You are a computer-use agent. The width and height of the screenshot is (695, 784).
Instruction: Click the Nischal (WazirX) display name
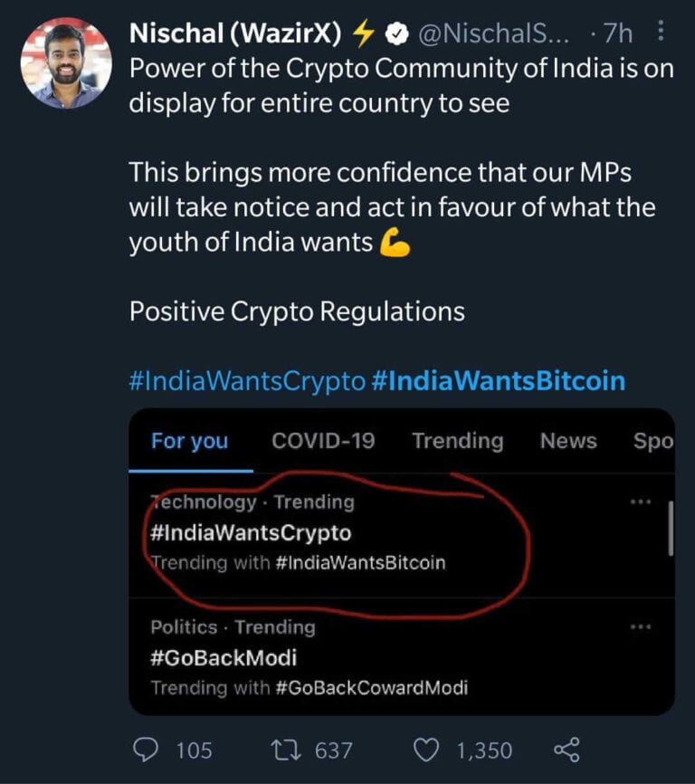[x=236, y=34]
